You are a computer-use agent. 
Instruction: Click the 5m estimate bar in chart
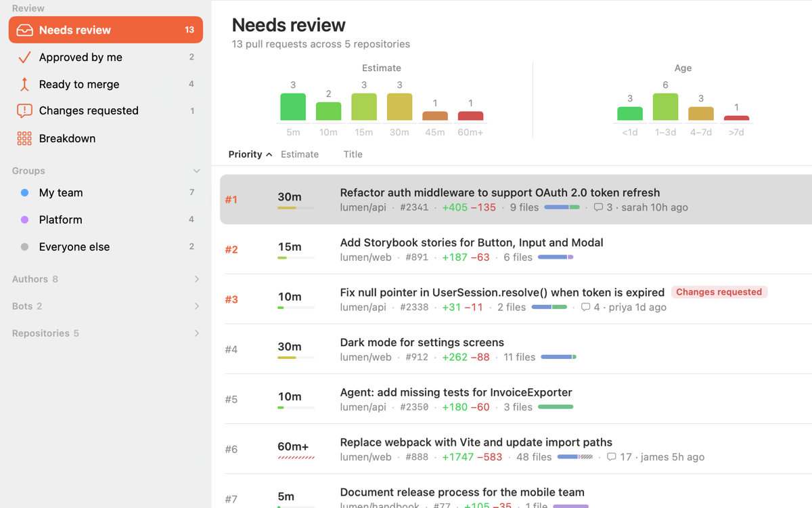(x=293, y=106)
